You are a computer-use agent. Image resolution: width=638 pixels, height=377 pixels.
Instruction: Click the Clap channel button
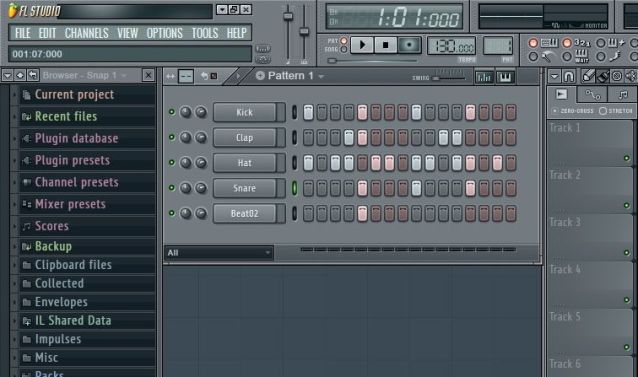click(245, 138)
